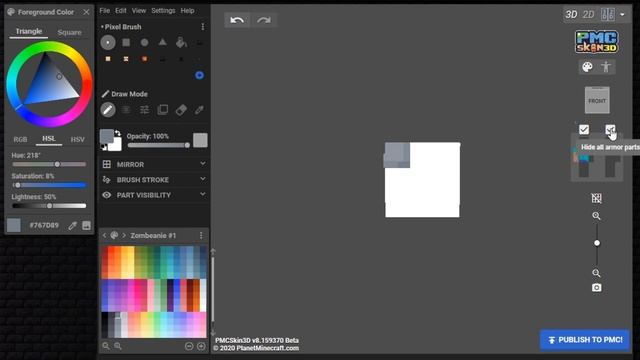Zoom out of the model
The height and width of the screenshot is (360, 640).
(x=596, y=273)
